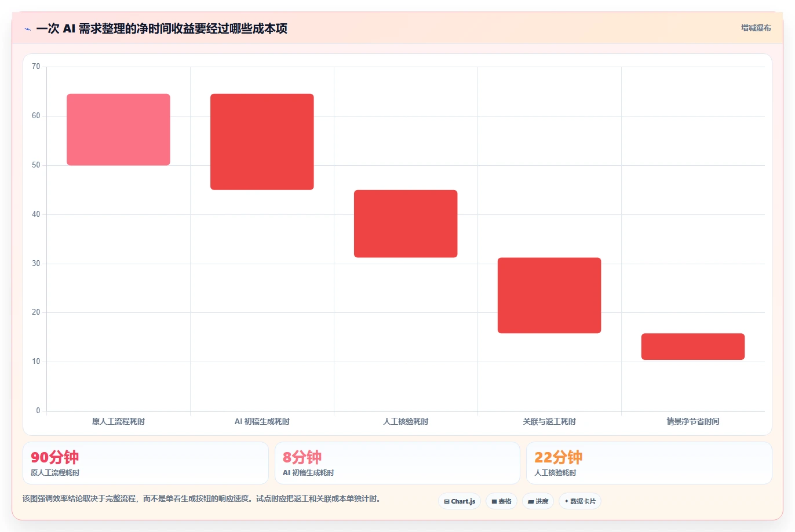Click the 90分钟 stat card
The image size is (795, 532).
click(145, 463)
